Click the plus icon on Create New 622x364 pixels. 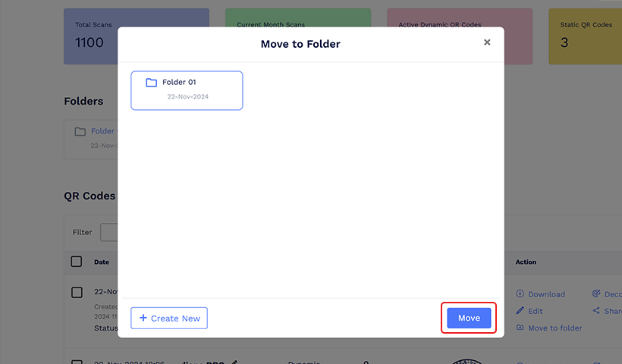click(x=143, y=318)
